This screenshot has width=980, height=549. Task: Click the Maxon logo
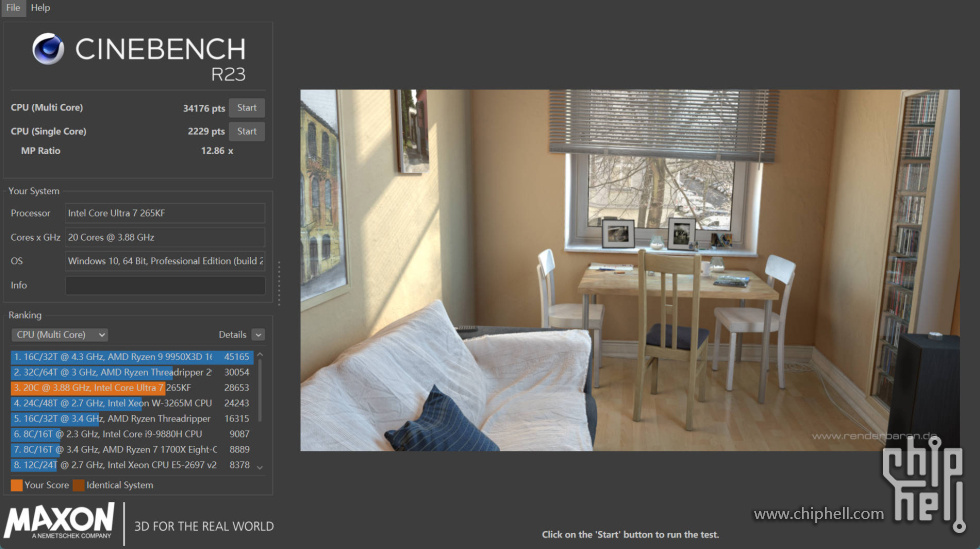pos(59,522)
